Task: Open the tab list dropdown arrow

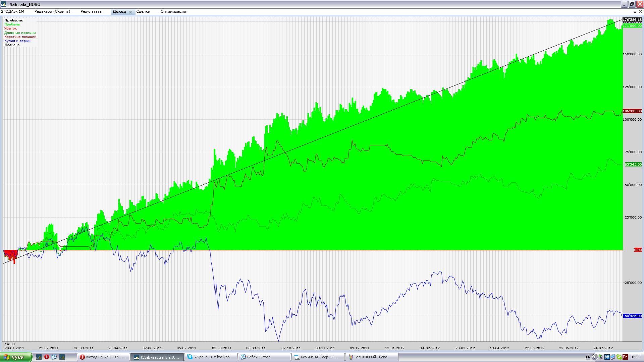Action: 635,12
